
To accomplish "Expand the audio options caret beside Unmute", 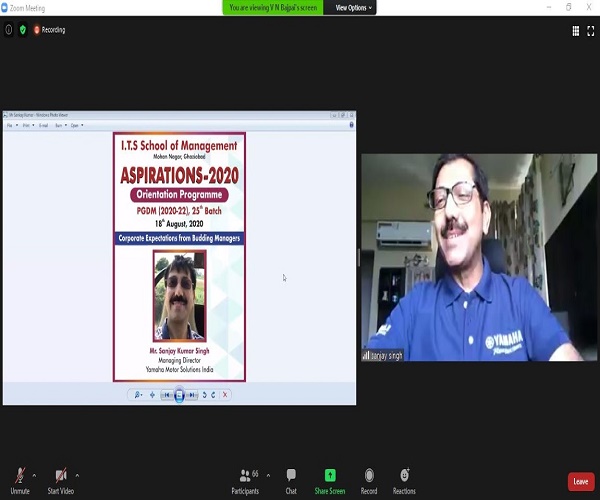I will pyautogui.click(x=34, y=476).
